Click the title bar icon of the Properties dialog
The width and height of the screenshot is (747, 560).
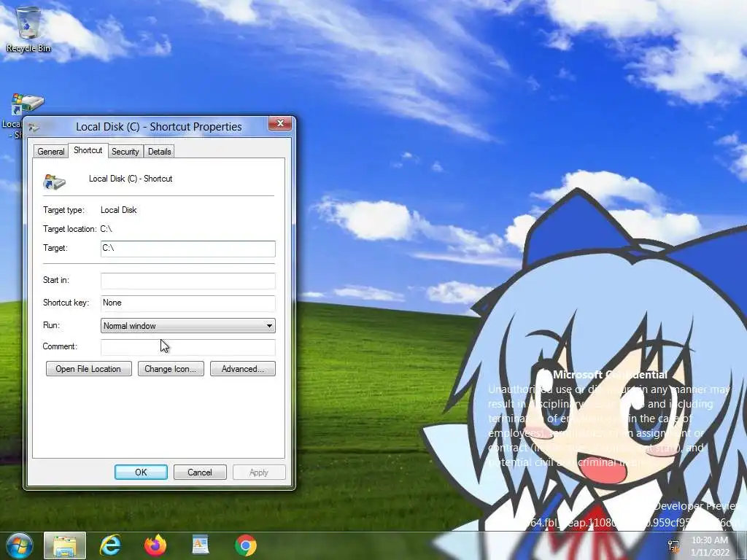coord(34,127)
